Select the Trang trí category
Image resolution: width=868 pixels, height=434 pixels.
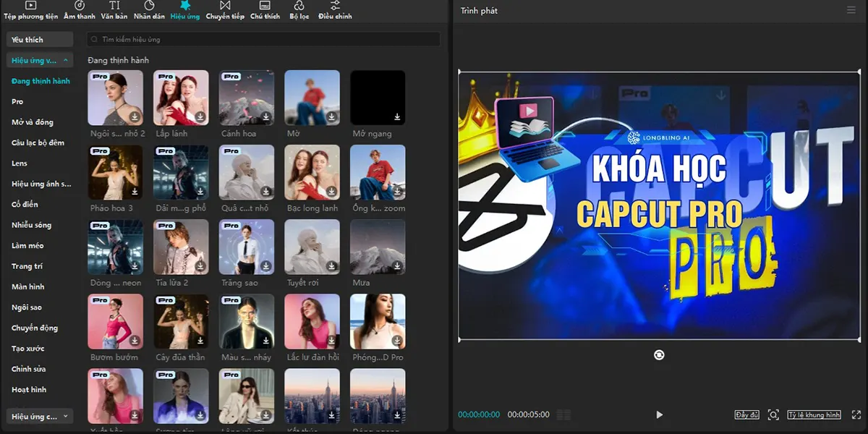tap(27, 266)
